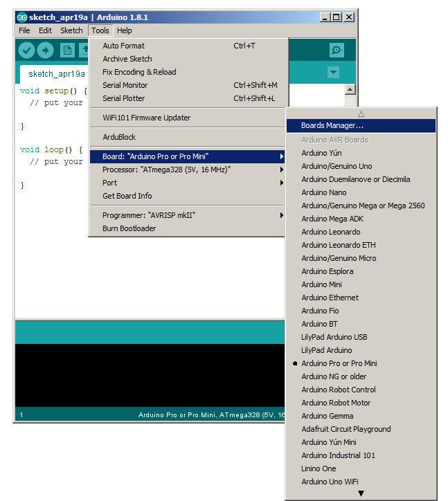Viewport: 448px width, 501px height.
Task: Click the Verify checkmark toolbar icon
Action: tap(26, 50)
